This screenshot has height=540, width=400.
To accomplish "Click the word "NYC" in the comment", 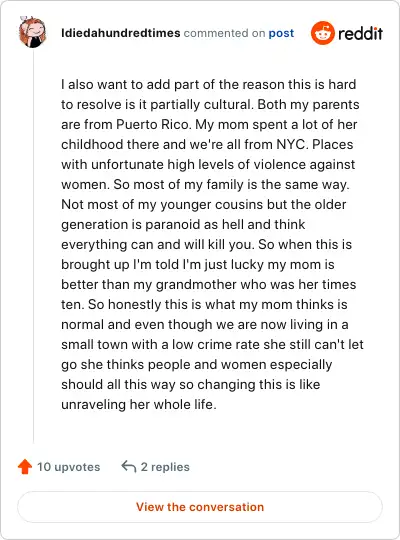I will point(290,144).
